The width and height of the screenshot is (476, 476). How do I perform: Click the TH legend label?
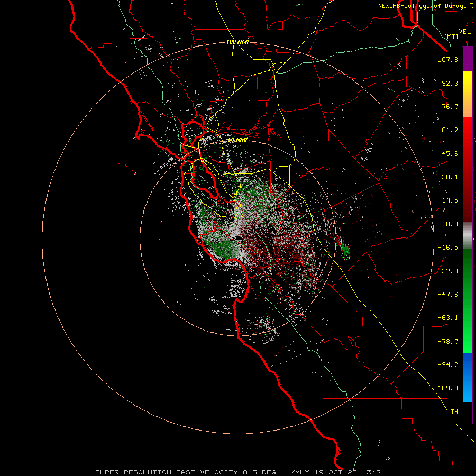tap(454, 412)
